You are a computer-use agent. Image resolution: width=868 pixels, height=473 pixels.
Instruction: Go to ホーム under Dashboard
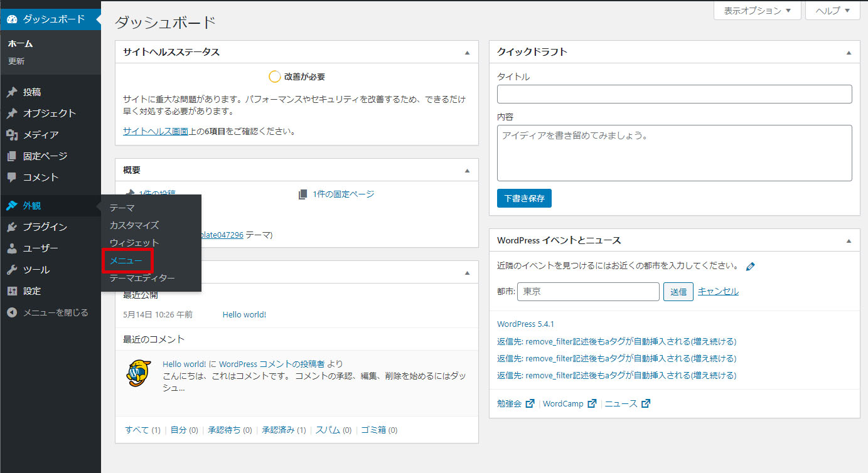click(21, 44)
